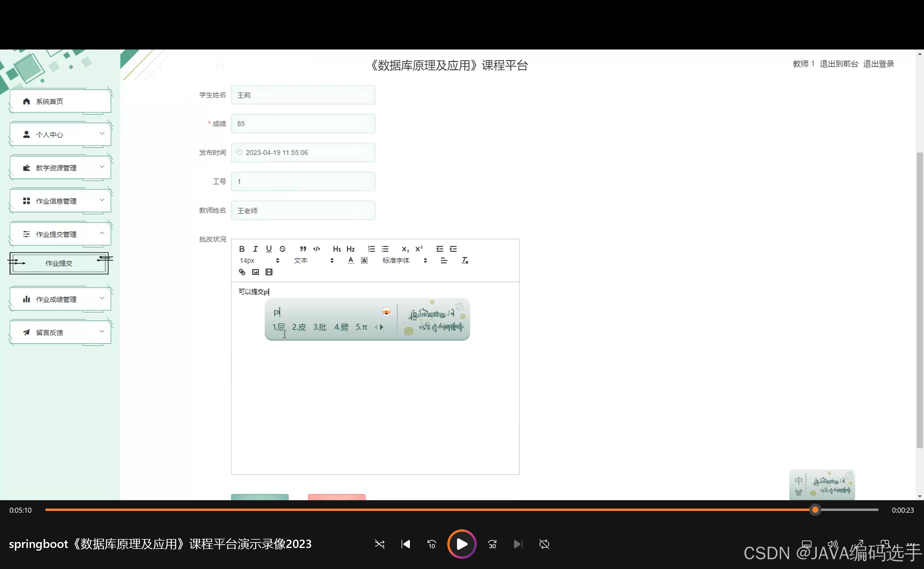This screenshot has width=924, height=569.
Task: Insert a blockquote with the quote icon
Action: pos(303,249)
